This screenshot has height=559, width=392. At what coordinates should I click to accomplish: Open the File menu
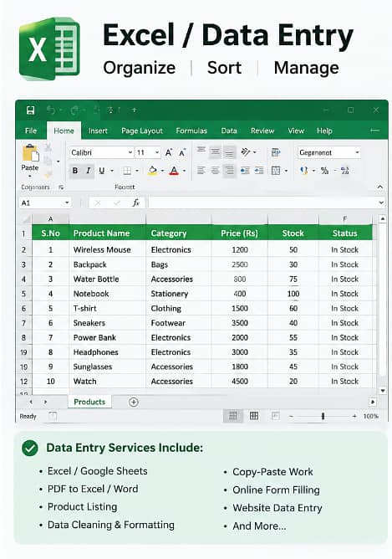point(31,131)
